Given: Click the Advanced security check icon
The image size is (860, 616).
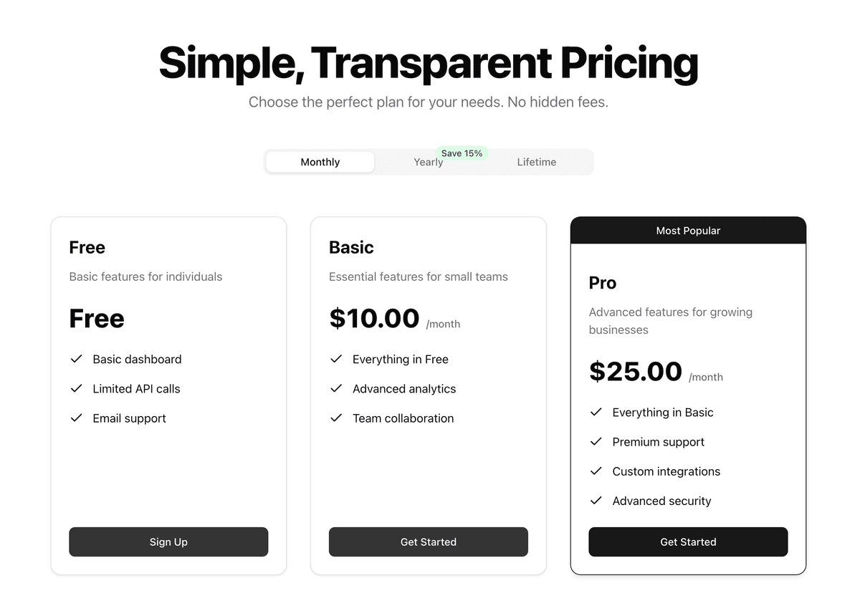Looking at the screenshot, I should point(596,501).
